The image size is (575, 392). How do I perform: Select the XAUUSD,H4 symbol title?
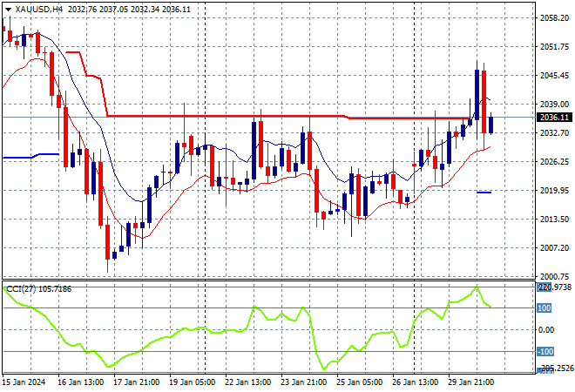click(x=39, y=10)
